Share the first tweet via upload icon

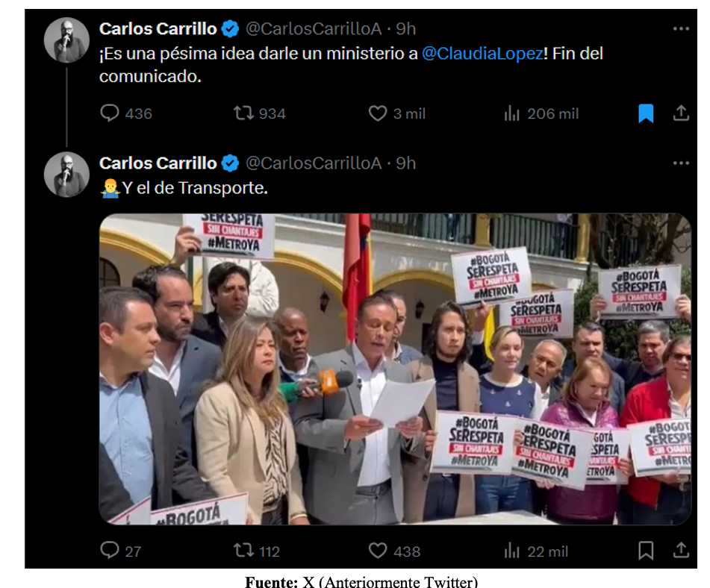coord(681,113)
